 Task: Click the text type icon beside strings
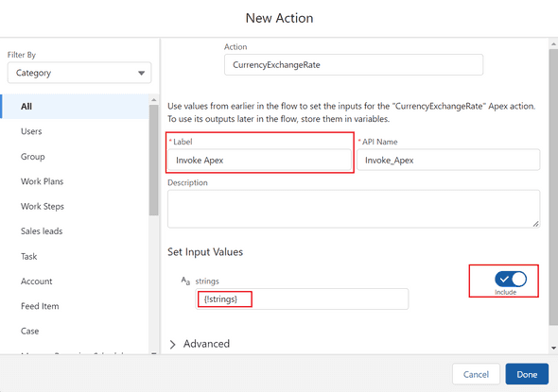pos(185,281)
